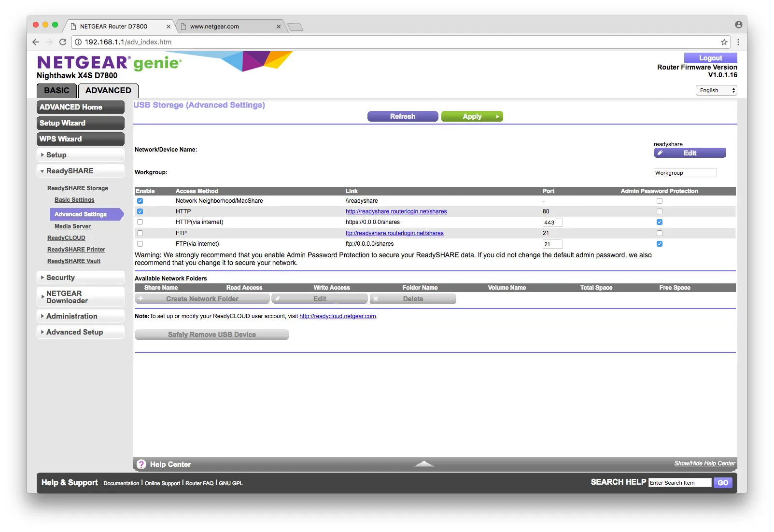Open ReadySHARE Printer page
774x532 pixels.
coord(76,250)
